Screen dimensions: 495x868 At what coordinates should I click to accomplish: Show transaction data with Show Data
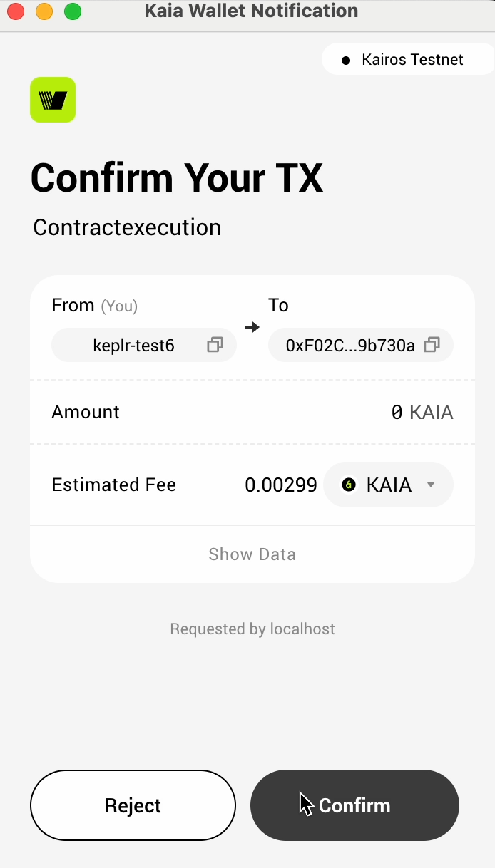(x=252, y=554)
